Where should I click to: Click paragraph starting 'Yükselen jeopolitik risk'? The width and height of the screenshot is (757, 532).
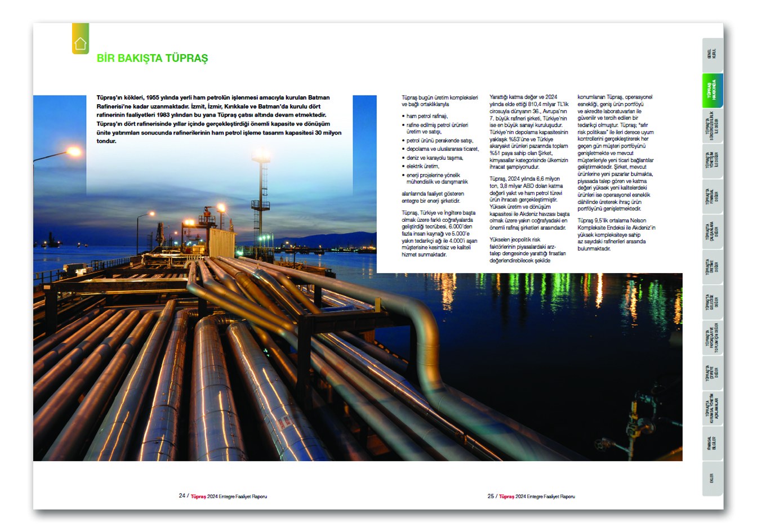(x=528, y=250)
